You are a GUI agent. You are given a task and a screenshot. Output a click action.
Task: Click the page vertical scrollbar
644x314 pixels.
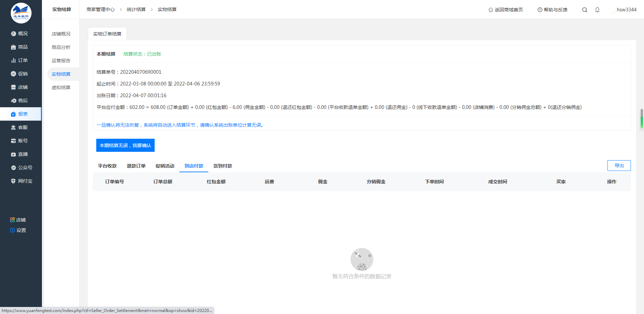[642, 118]
